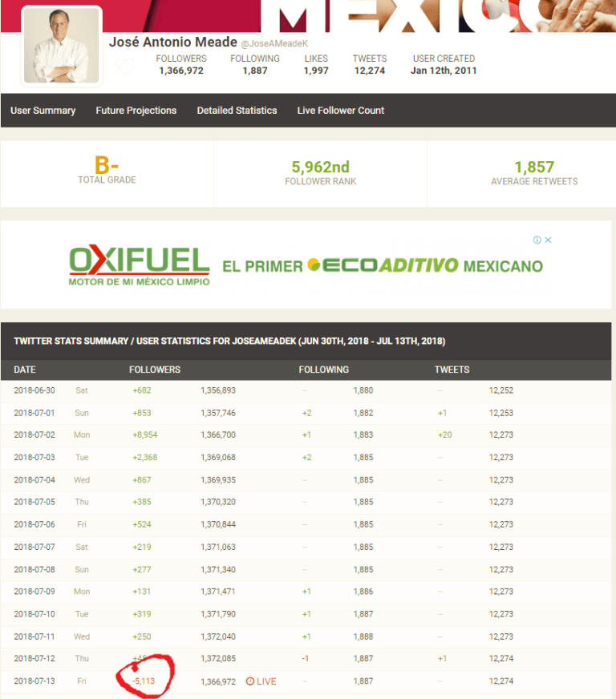Viewport: 616px width, 699px height.
Task: Click the 1,857 average retweets stat
Action: click(534, 168)
